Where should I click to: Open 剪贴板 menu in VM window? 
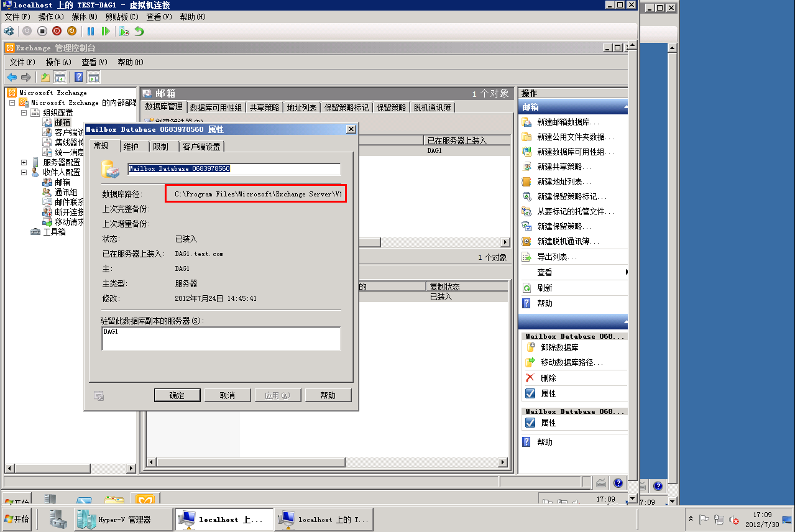(122, 17)
